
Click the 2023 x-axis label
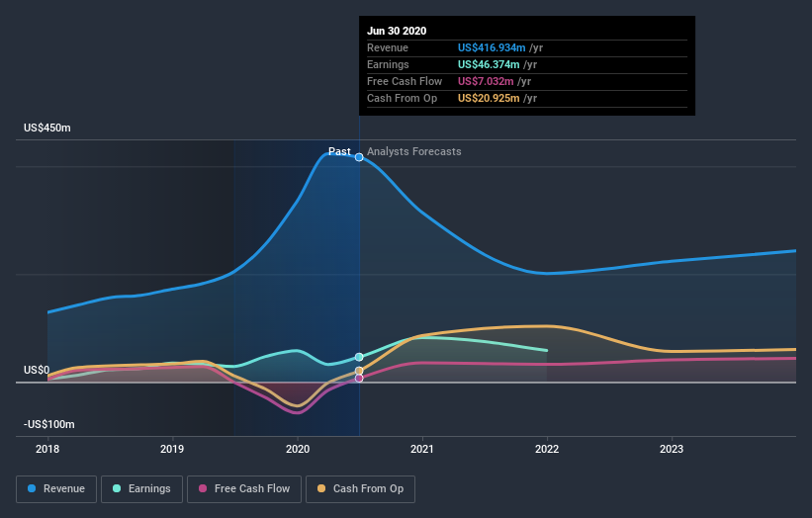[x=672, y=449]
